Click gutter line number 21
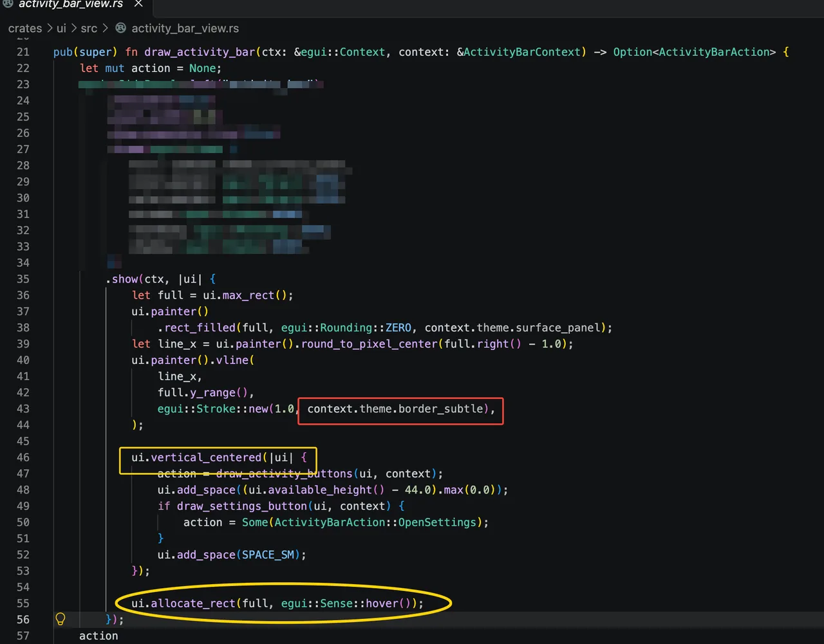Image resolution: width=824 pixels, height=644 pixels. tap(23, 52)
